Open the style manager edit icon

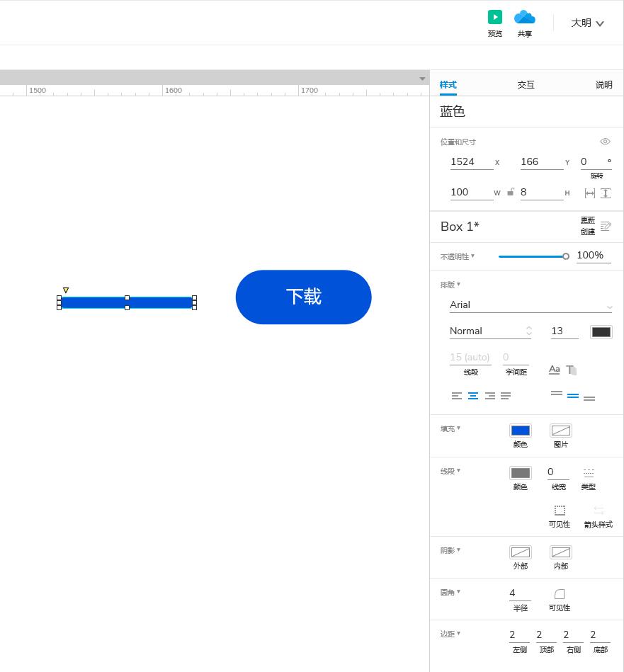tap(605, 227)
